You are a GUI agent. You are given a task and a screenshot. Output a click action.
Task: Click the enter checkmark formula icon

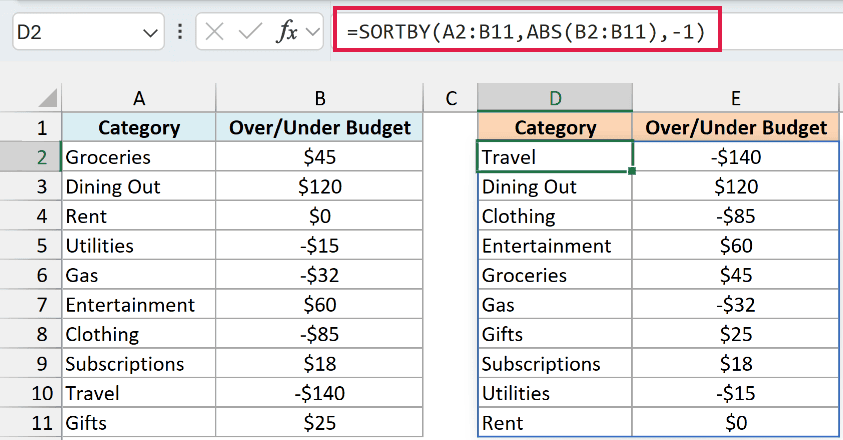tap(250, 32)
